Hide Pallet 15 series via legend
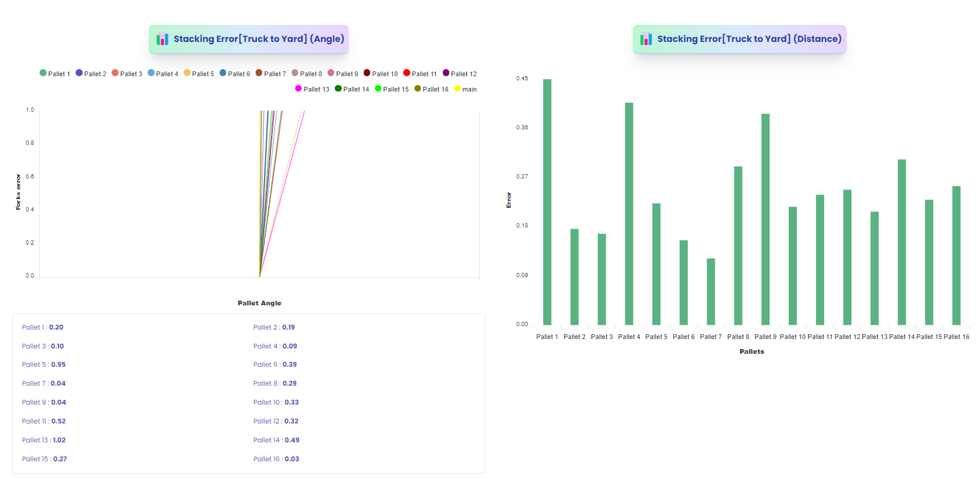This screenshot has width=980, height=479. click(x=392, y=89)
